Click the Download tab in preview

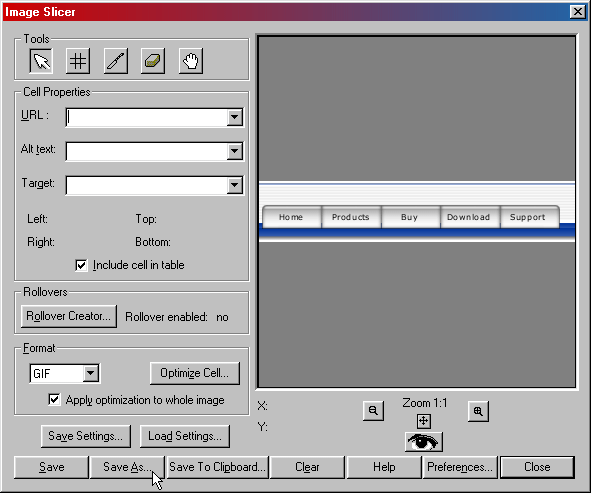pos(469,217)
